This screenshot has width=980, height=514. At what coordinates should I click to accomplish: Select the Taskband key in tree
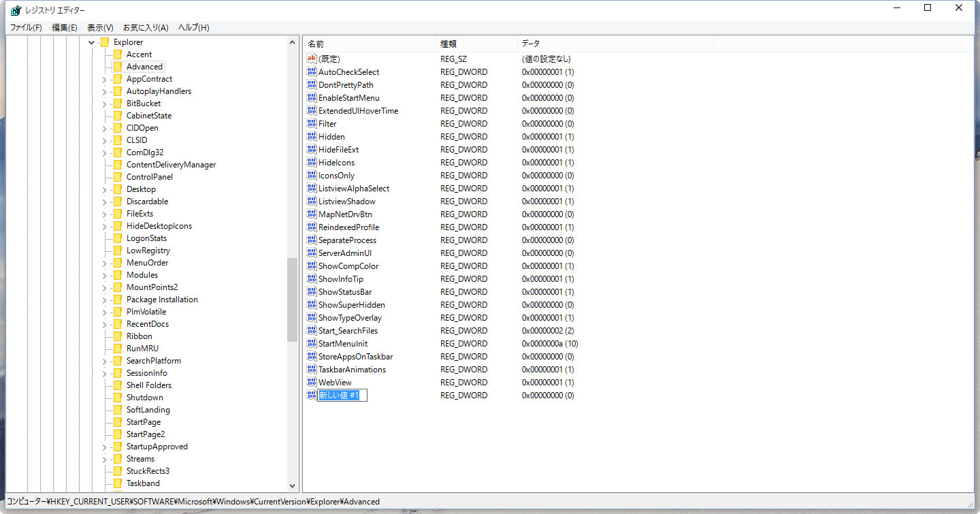tap(143, 483)
